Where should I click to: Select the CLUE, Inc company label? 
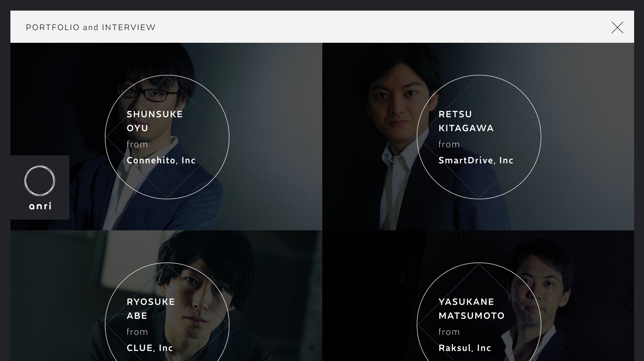pyautogui.click(x=150, y=348)
